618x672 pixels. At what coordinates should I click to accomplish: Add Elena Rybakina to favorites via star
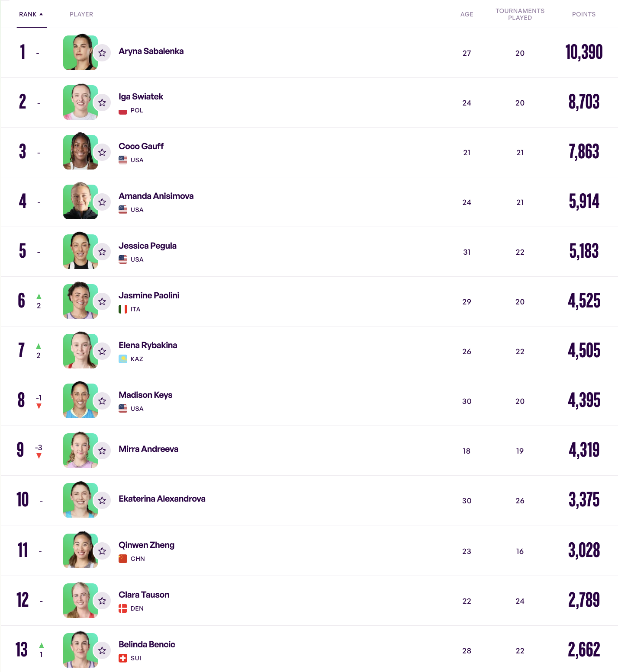point(102,352)
